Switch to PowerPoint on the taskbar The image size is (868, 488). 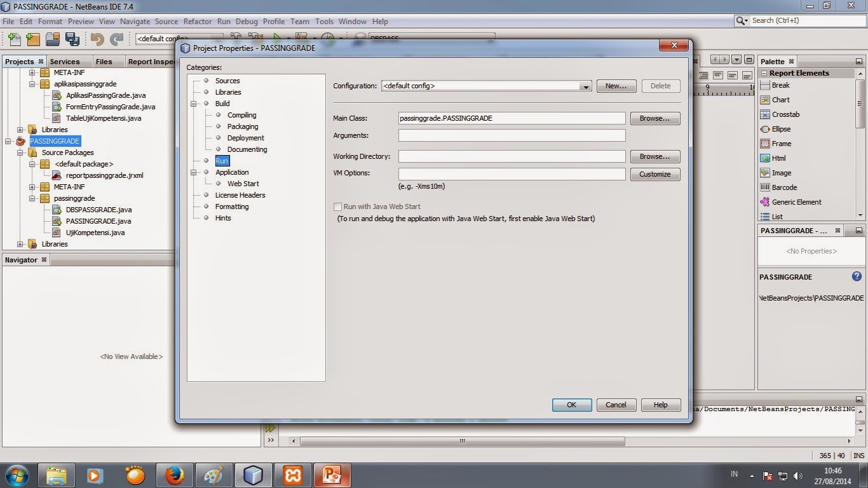click(x=332, y=475)
